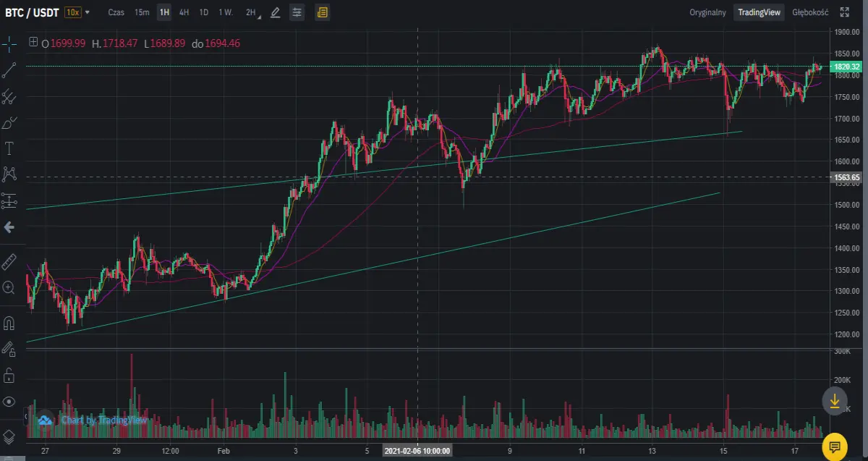Screen dimensions: 868x461
Task: Open the yellow chat message button
Action: click(x=835, y=446)
